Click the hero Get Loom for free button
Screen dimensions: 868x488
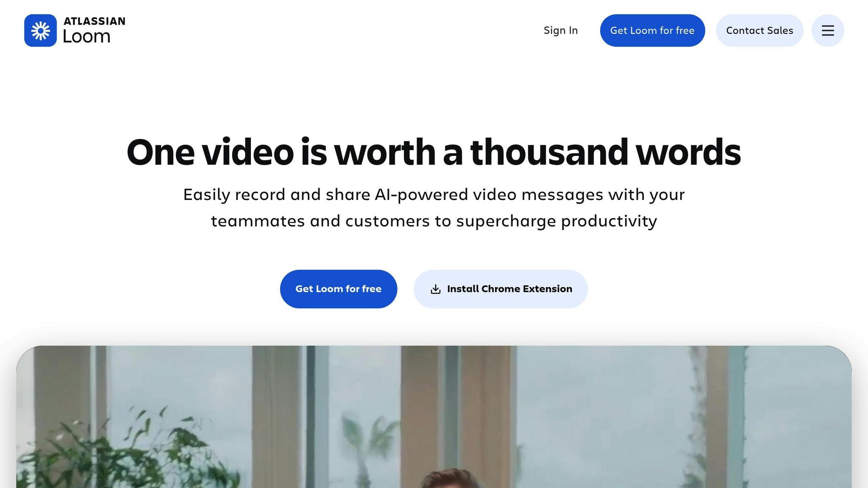click(x=339, y=289)
